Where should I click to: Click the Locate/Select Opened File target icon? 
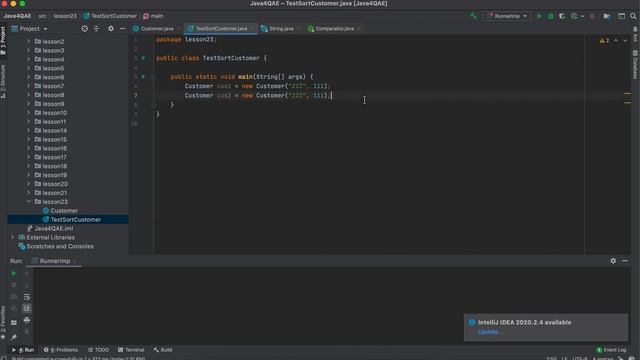(x=84, y=29)
